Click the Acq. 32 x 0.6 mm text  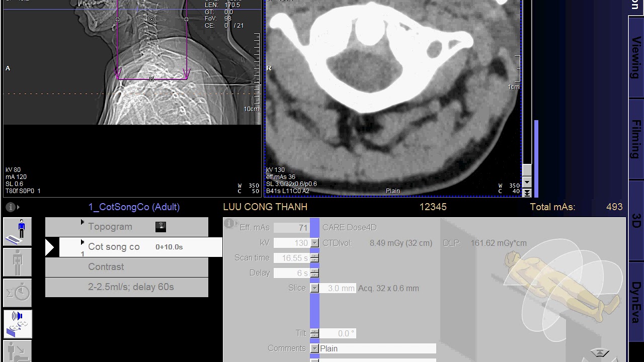pos(388,288)
